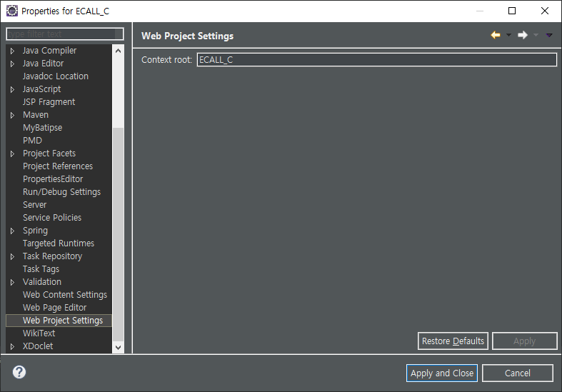Select Java Editor in the tree
The image size is (562, 392).
point(43,64)
